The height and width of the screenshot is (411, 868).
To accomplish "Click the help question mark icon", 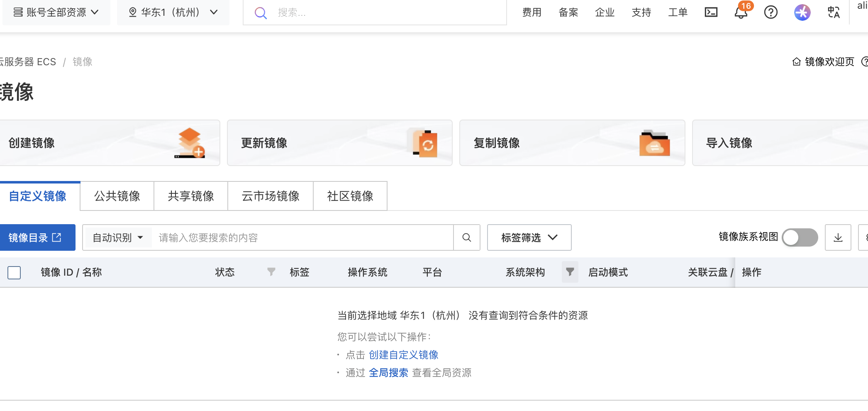I will (770, 12).
